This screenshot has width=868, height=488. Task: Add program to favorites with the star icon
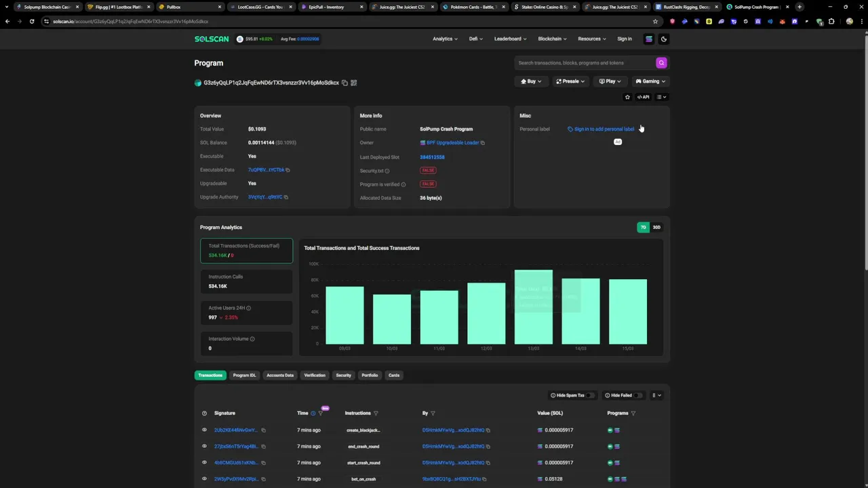(x=627, y=97)
